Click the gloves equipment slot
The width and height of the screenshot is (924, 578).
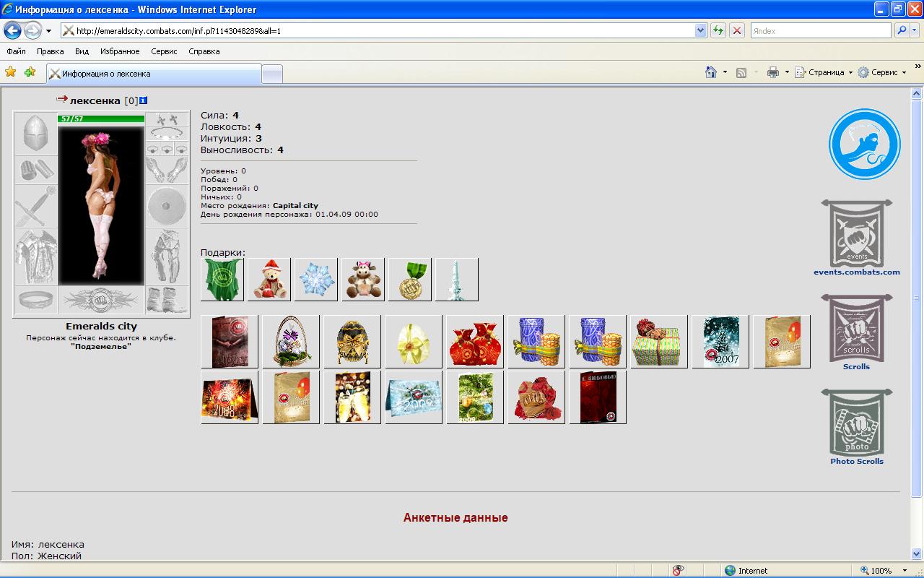[x=167, y=170]
